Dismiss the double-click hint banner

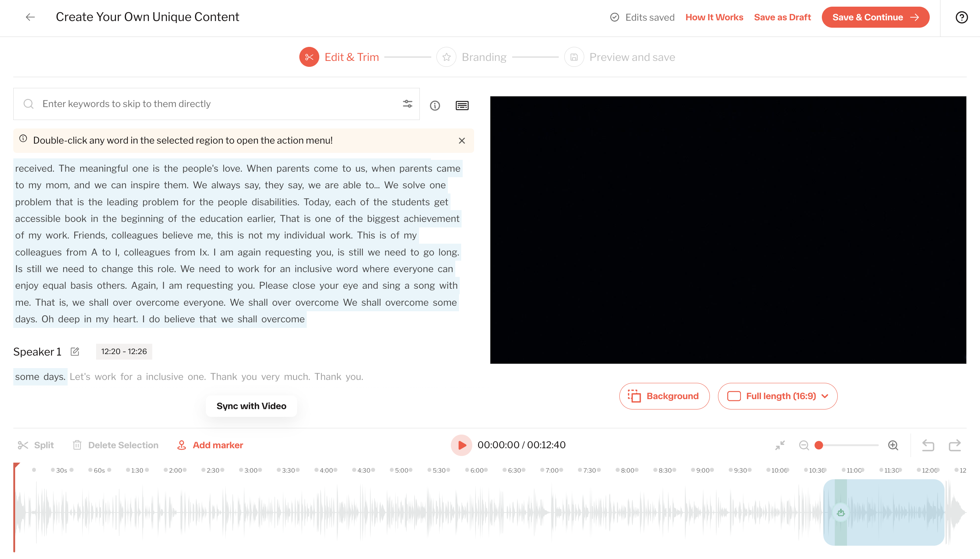tap(462, 141)
